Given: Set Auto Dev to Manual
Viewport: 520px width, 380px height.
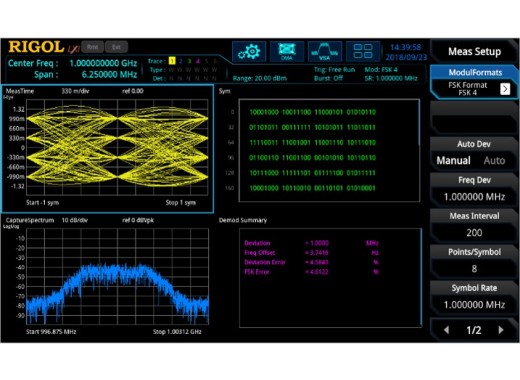Looking at the screenshot, I should click(x=453, y=161).
